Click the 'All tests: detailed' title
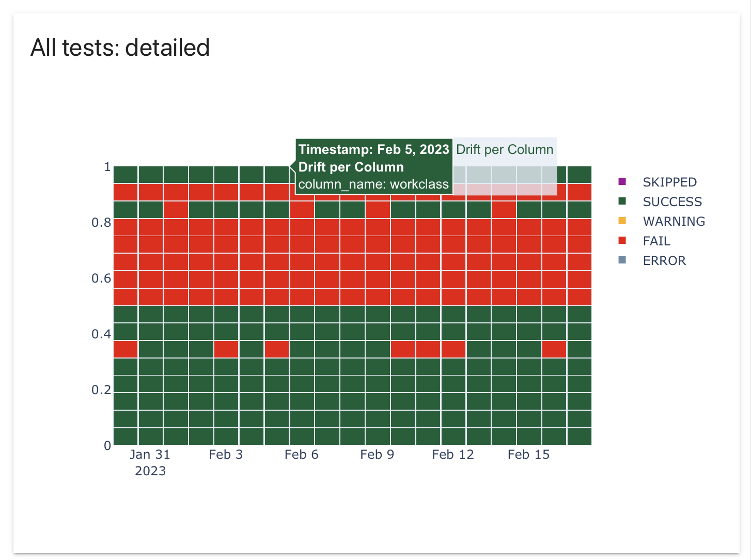This screenshot has width=751, height=560. [x=120, y=47]
